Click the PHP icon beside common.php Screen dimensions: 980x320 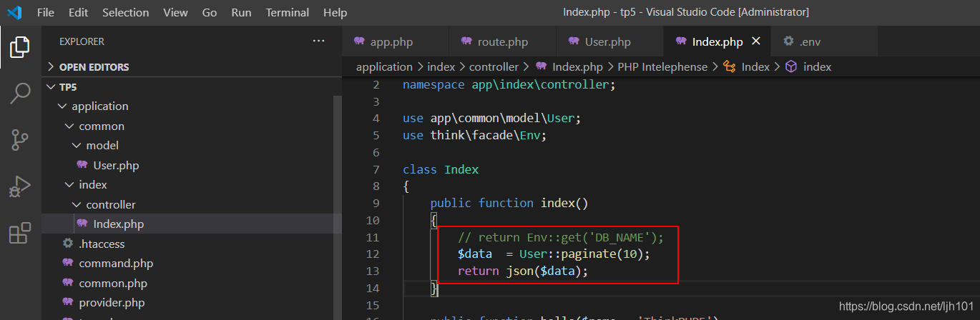[69, 283]
